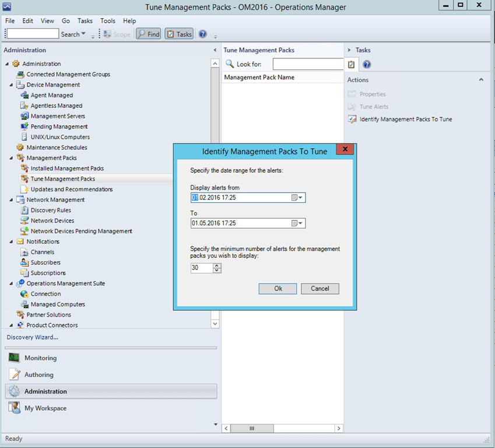The height and width of the screenshot is (448, 495).
Task: Click the Agentless Managed icon
Action: 24,106
